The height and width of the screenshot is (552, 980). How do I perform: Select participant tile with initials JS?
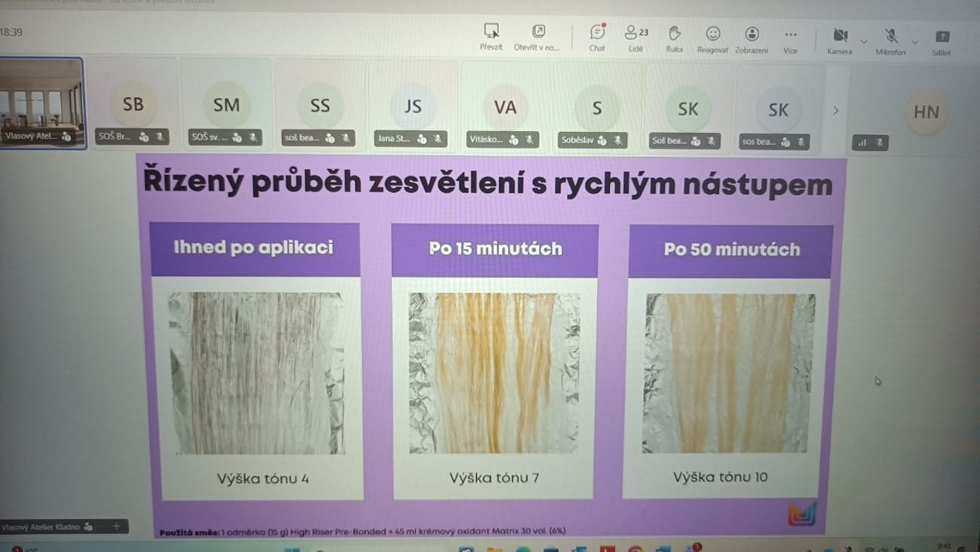[x=412, y=106]
